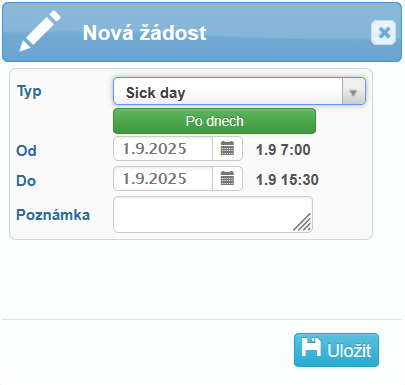
Task: Open the calendar picker for Do date
Action: pyautogui.click(x=227, y=179)
